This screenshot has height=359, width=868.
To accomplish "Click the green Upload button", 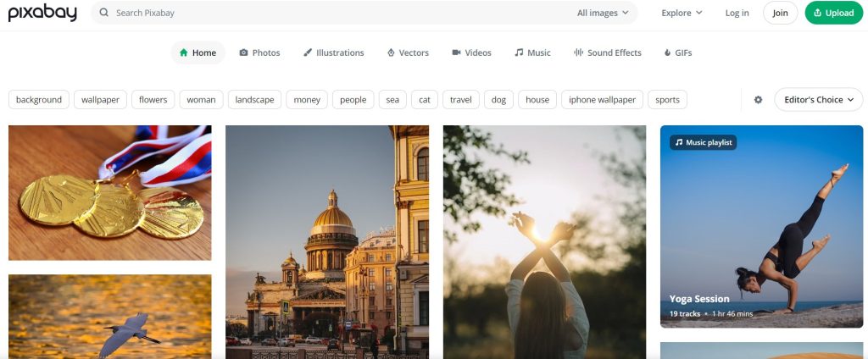I will [834, 13].
